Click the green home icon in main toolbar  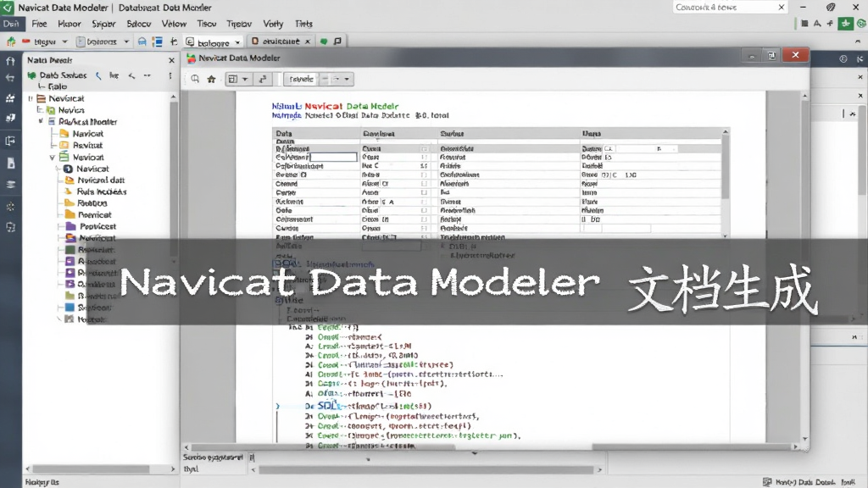10,42
